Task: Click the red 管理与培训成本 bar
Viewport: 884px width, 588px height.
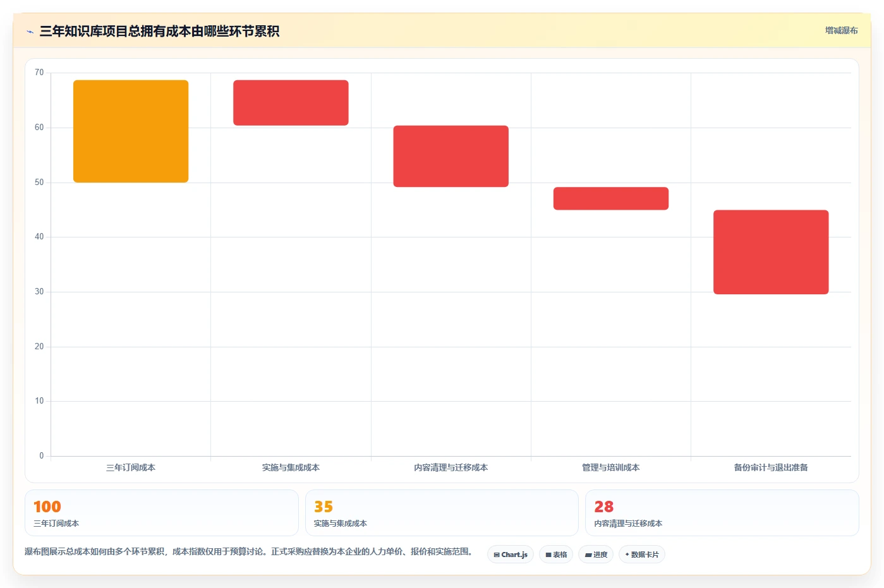Action: tap(611, 198)
